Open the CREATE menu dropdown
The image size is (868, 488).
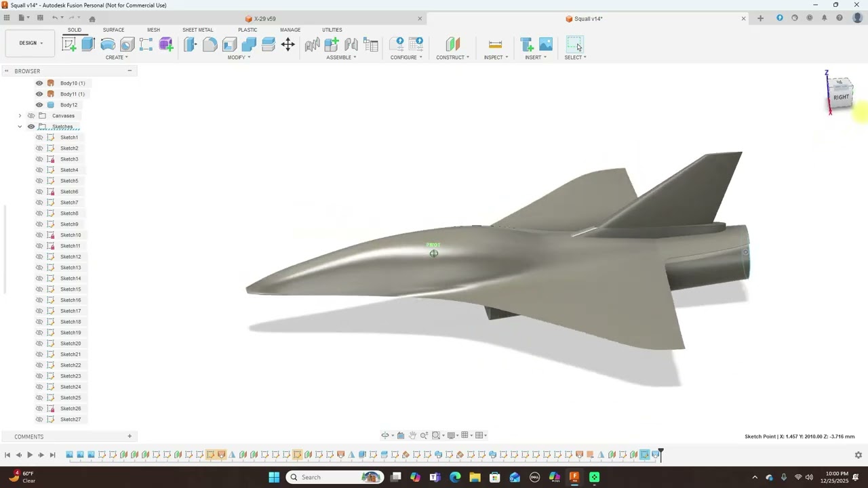pos(117,58)
